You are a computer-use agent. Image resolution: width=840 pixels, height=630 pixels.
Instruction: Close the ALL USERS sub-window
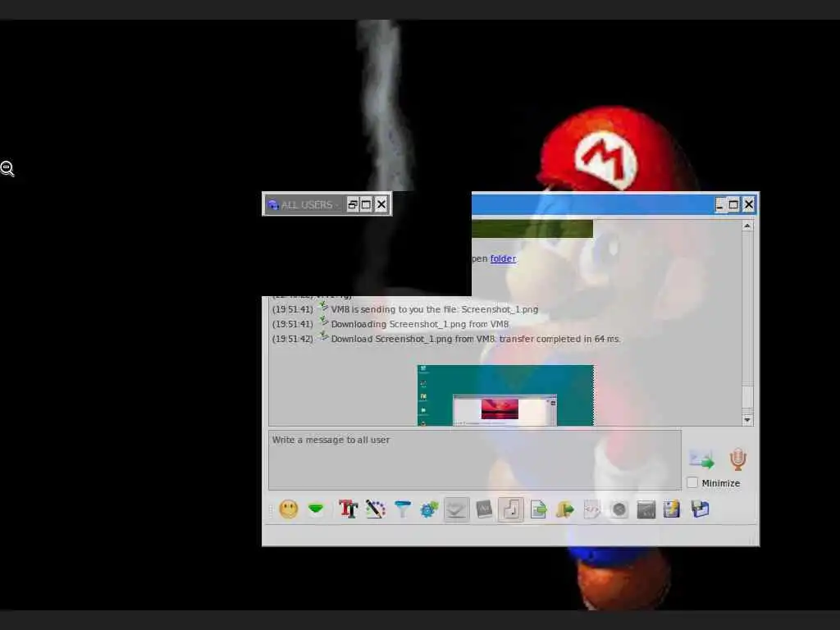381,204
